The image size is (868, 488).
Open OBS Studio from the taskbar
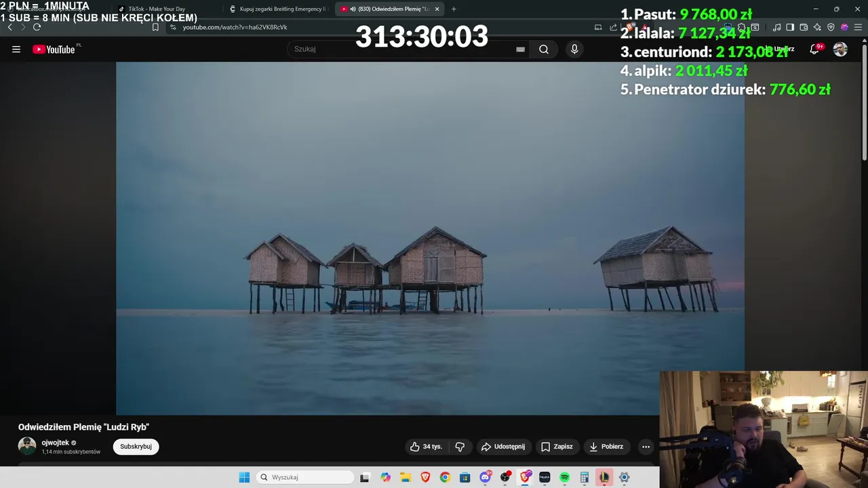[x=505, y=477]
